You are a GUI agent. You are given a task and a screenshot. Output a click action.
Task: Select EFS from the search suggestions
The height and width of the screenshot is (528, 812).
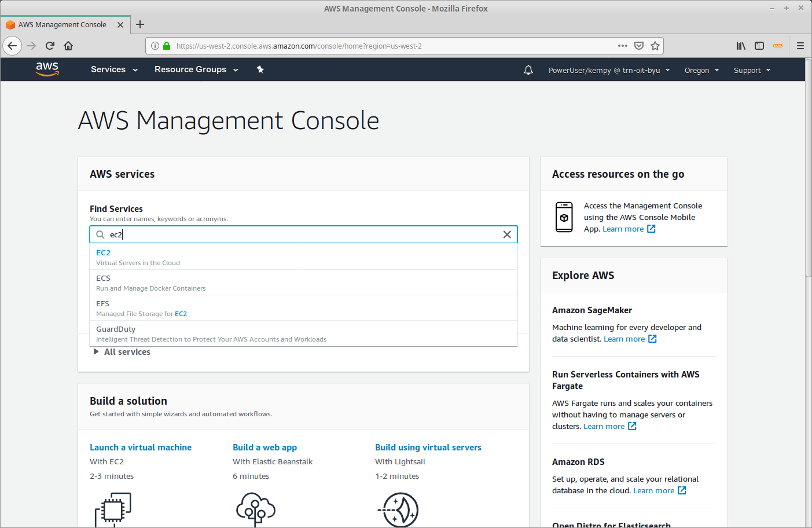pos(303,308)
